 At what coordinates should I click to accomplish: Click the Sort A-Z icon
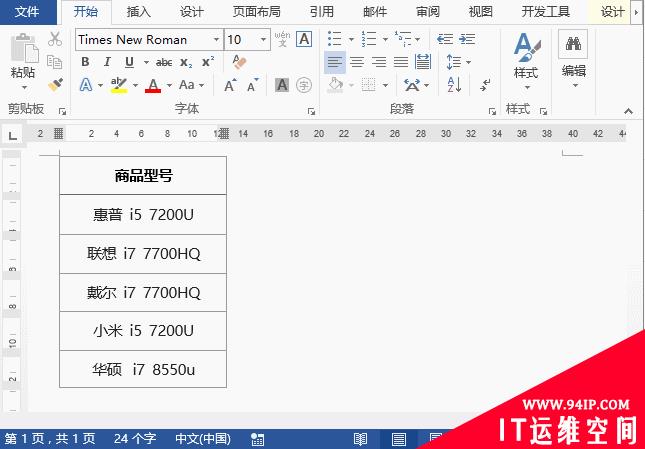(x=454, y=85)
